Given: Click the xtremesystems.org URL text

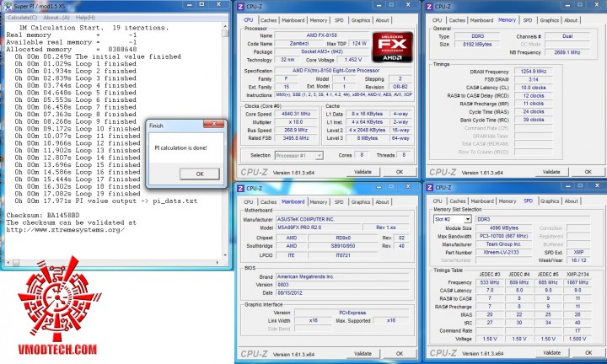Looking at the screenshot, I should pyautogui.click(x=66, y=230).
